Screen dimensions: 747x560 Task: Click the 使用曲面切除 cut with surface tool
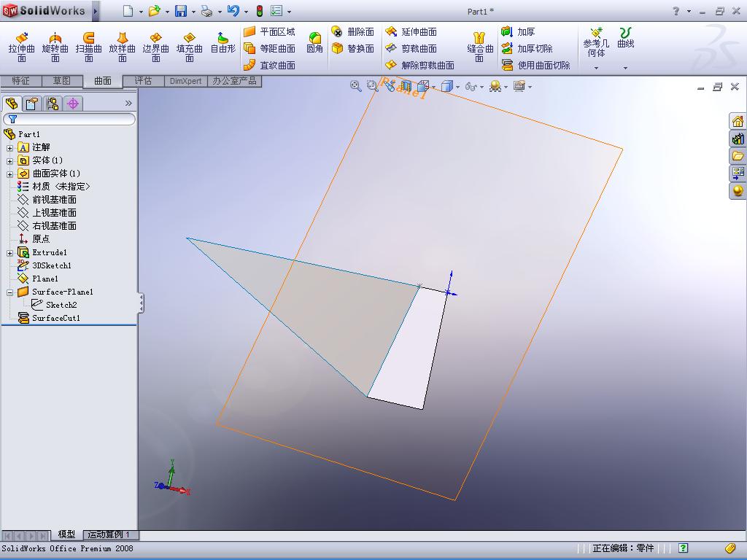[x=535, y=65]
